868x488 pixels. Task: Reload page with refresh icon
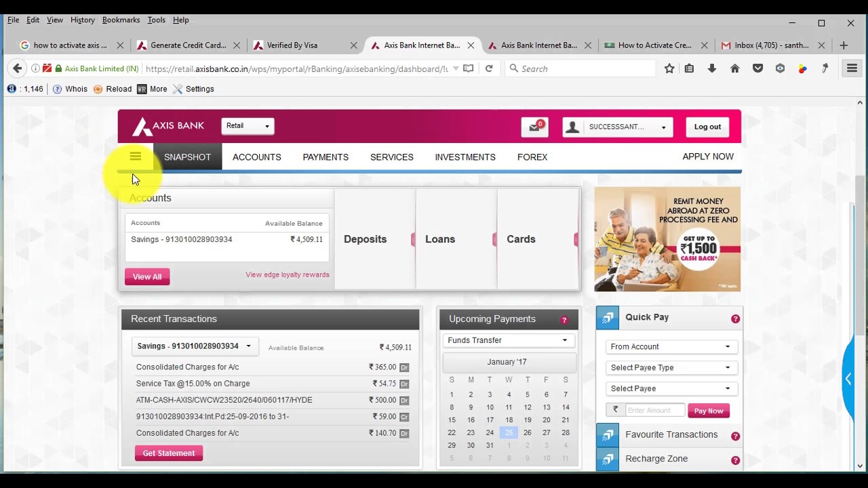pyautogui.click(x=489, y=68)
